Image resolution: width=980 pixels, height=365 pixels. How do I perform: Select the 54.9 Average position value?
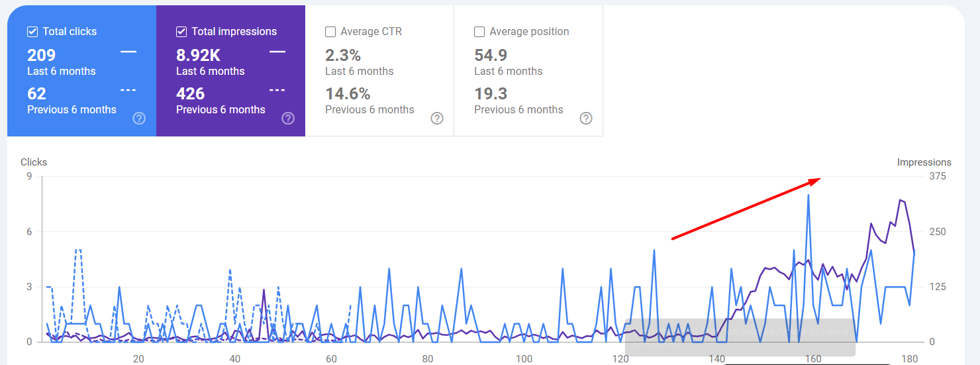tap(491, 55)
